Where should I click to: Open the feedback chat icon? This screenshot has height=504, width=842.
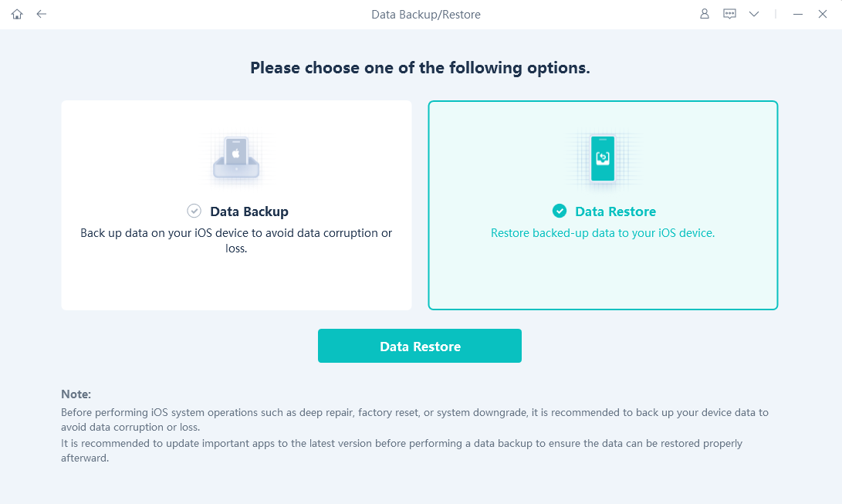tap(729, 14)
